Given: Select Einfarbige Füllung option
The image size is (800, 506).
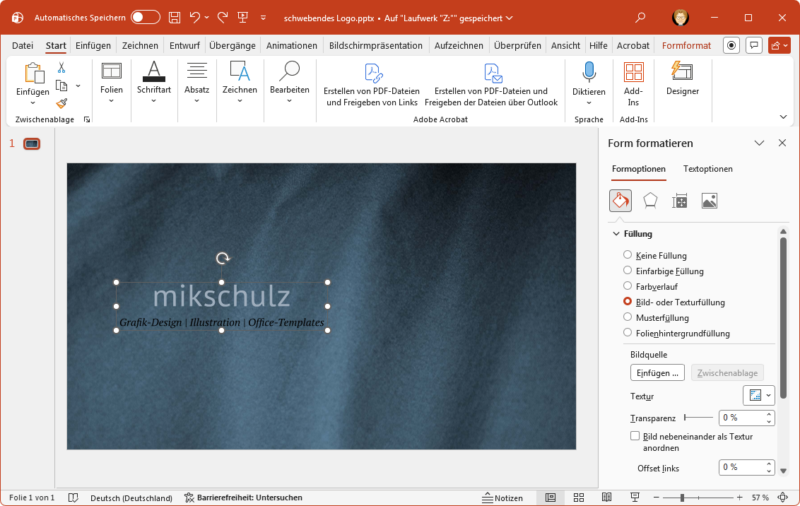Looking at the screenshot, I should point(628,270).
